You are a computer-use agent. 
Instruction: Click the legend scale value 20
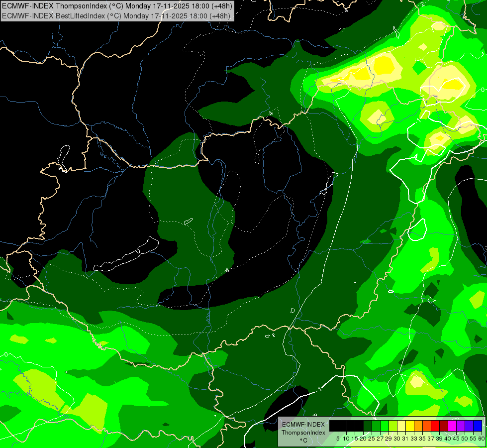point(363,439)
